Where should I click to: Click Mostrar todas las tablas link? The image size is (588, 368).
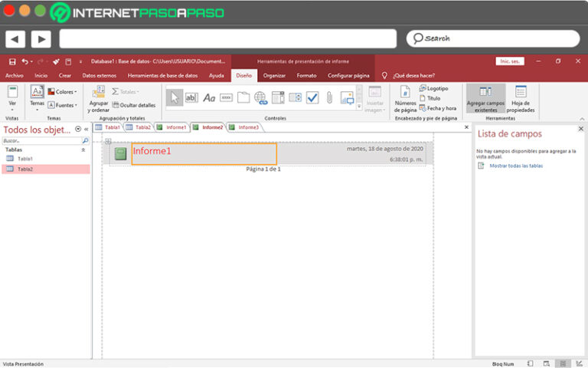[x=516, y=166]
